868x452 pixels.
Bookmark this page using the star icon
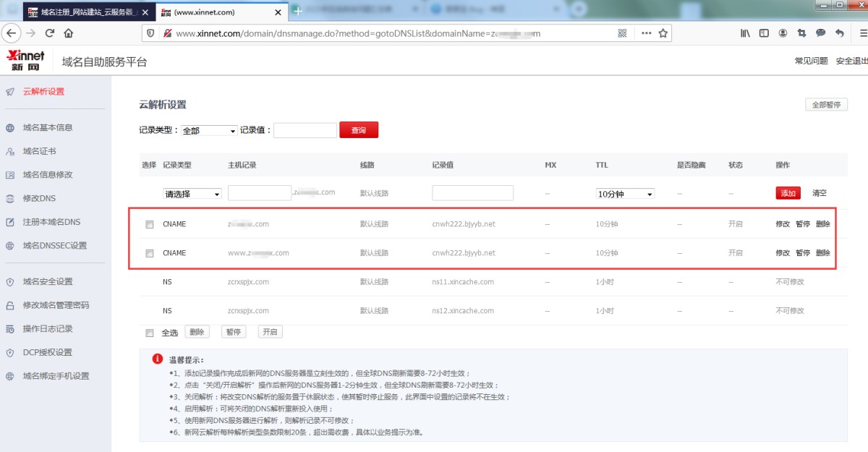pyautogui.click(x=663, y=33)
